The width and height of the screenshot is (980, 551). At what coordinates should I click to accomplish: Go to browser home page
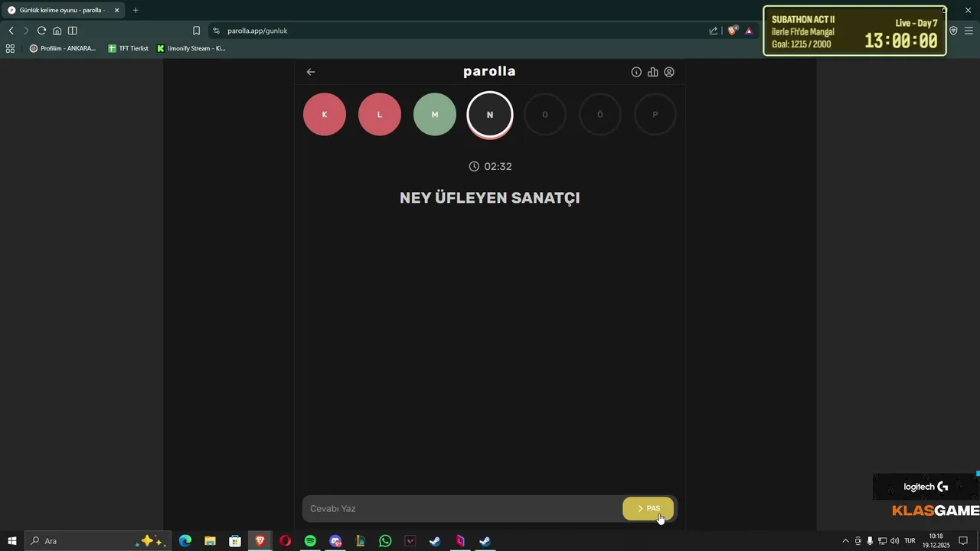57,31
